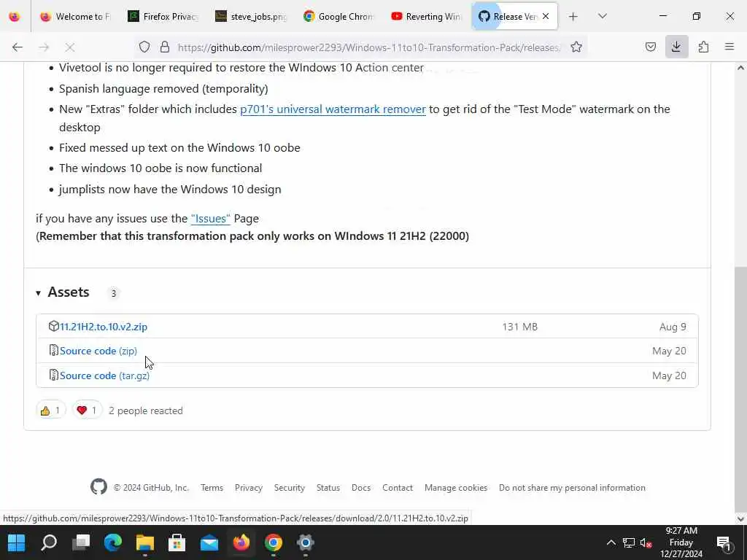Switch to Google Chrome tab
747x560 pixels.
point(338,17)
